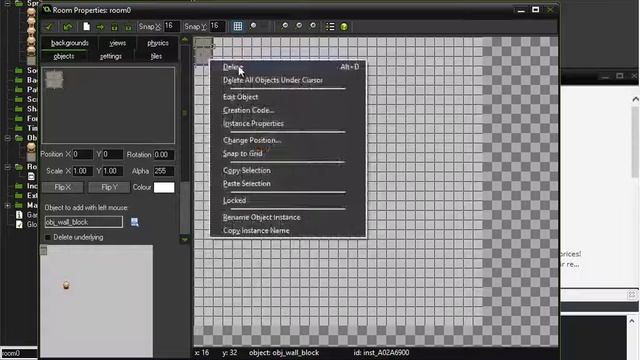Choose Copy Selection in context menu
The width and height of the screenshot is (640, 360).
pos(288,171)
